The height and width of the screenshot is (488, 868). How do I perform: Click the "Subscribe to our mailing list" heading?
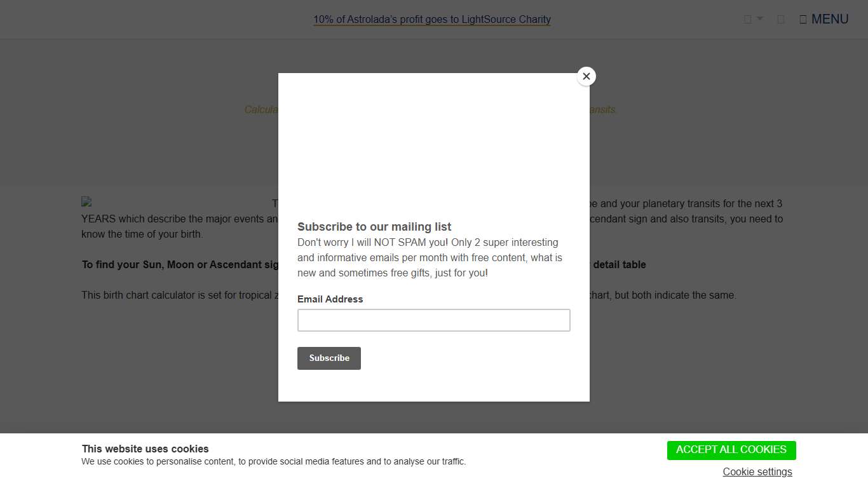tap(374, 227)
